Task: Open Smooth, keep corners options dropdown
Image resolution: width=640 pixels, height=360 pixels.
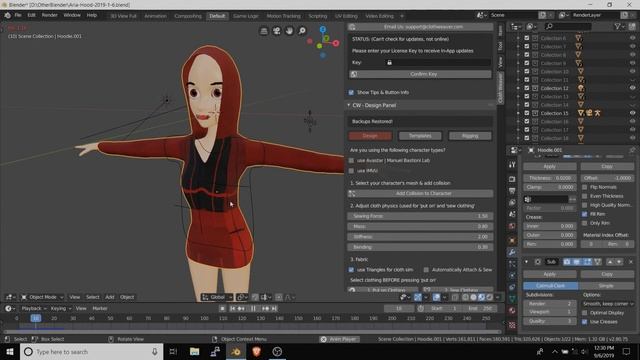Action: (x=607, y=304)
